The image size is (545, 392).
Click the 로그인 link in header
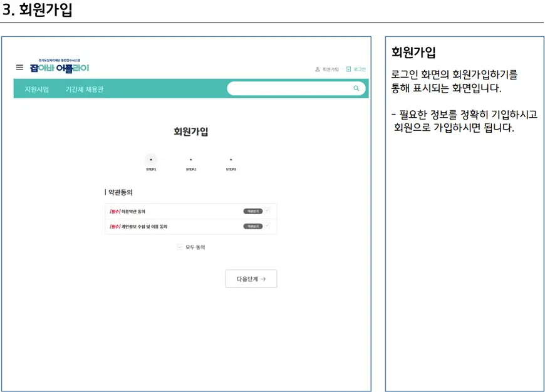tap(360, 70)
